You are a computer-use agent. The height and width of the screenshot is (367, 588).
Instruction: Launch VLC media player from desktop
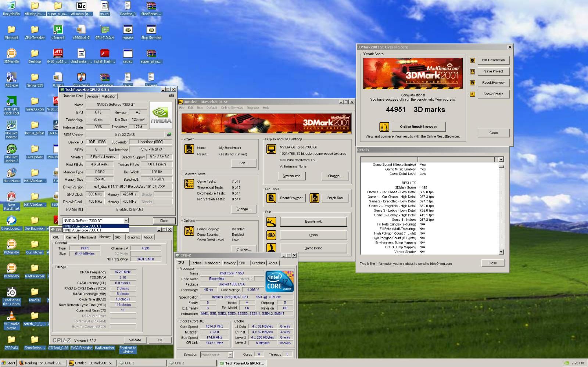pos(11,320)
